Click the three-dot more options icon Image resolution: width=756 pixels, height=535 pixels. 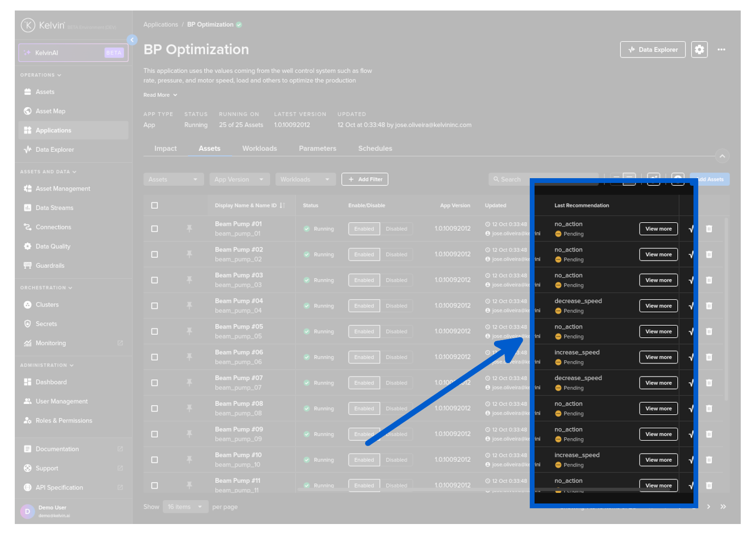pyautogui.click(x=721, y=50)
